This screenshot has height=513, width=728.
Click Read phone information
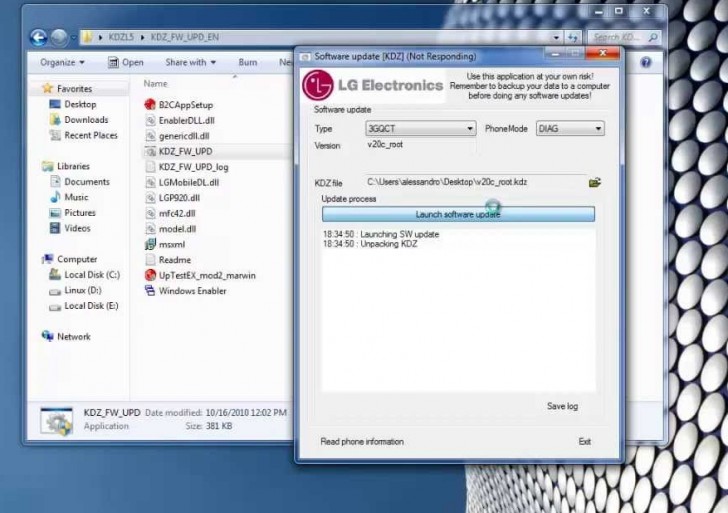click(362, 441)
